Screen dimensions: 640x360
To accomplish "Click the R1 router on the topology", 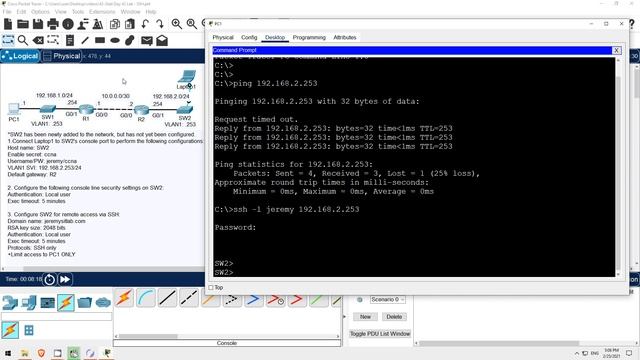I will pyautogui.click(x=86, y=109).
